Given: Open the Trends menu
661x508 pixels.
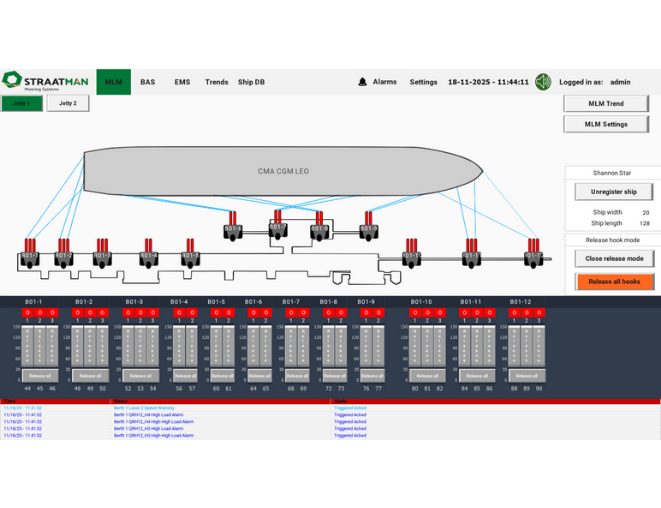Looking at the screenshot, I should click(x=216, y=82).
